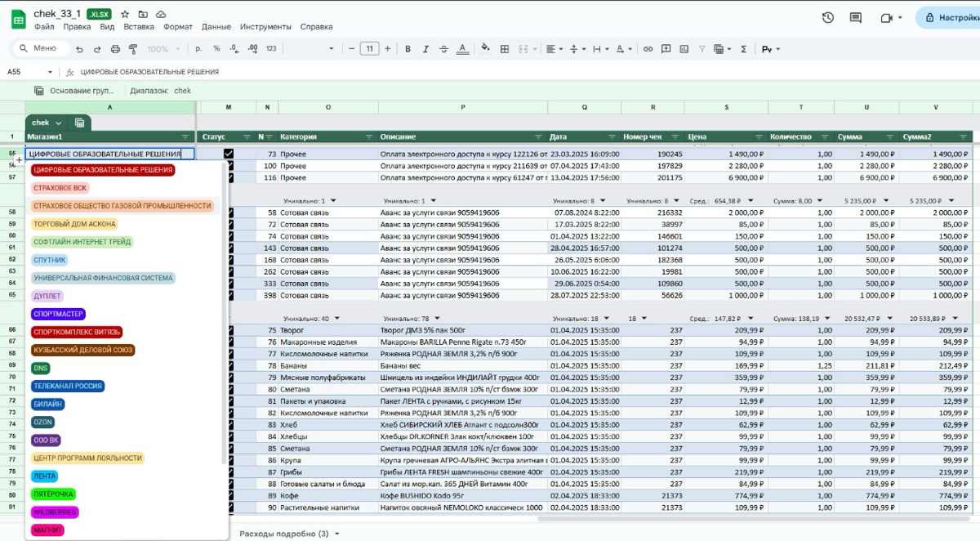Format the cell as percent
Image resolution: width=980 pixels, height=541 pixels.
tap(216, 49)
